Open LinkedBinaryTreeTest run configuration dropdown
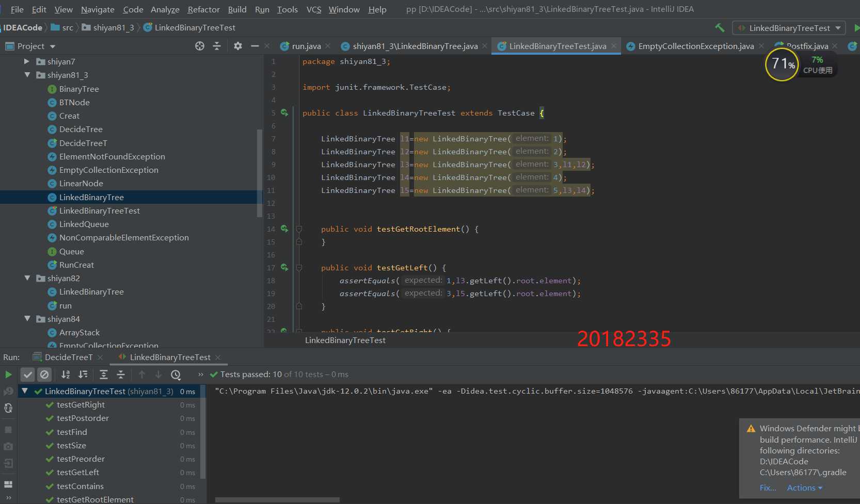 point(789,28)
